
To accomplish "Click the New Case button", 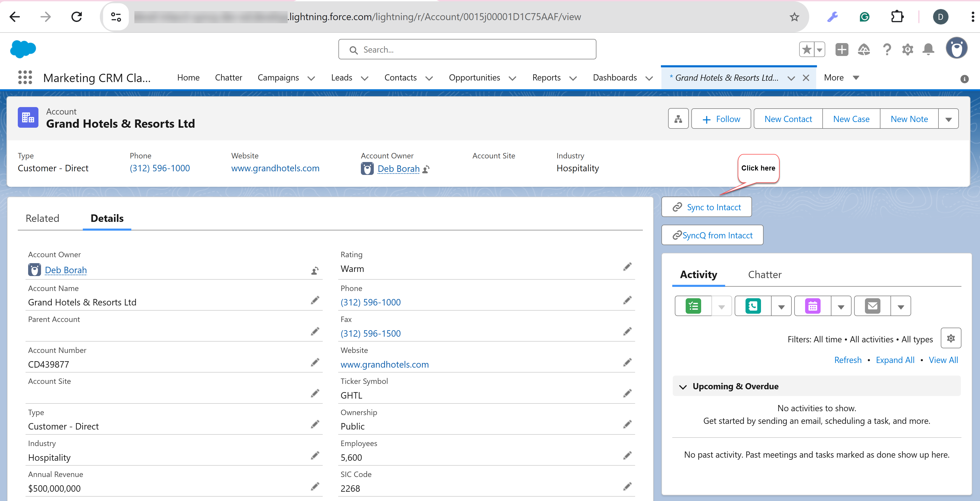I will point(851,119).
